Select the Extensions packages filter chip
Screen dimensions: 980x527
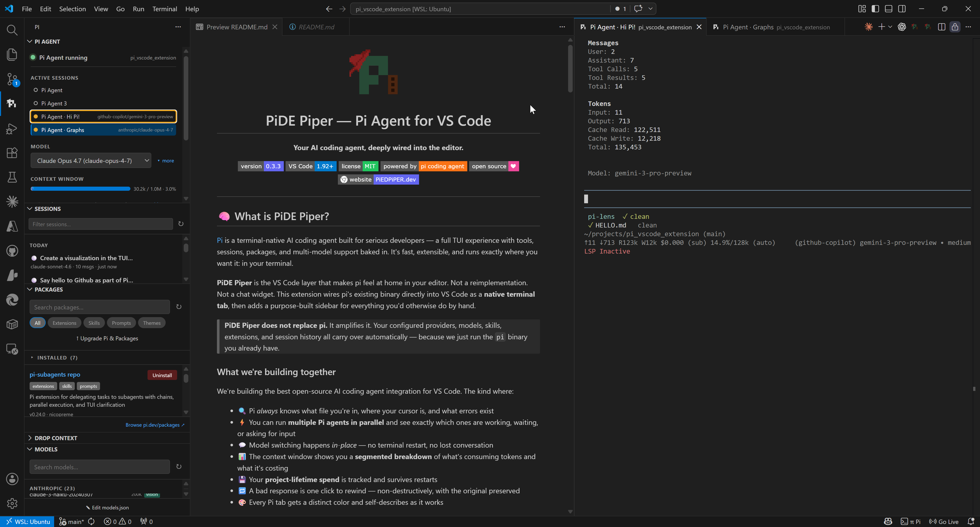tap(64, 323)
